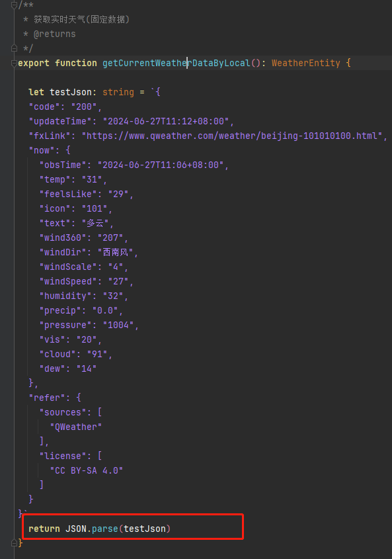The image size is (392, 559).
Task: Click the export keyword
Action: click(34, 63)
